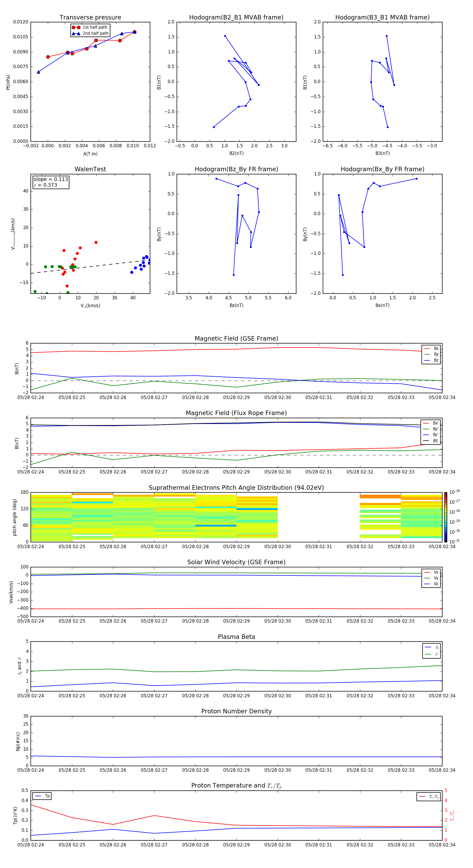Click the 'Pt(nPa)' y-axis label

8,82
